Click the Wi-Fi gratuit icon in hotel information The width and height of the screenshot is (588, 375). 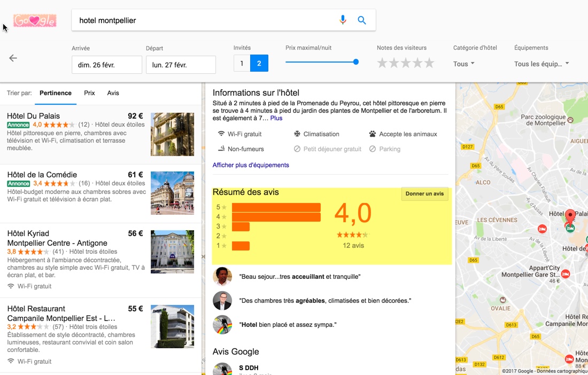[221, 134]
